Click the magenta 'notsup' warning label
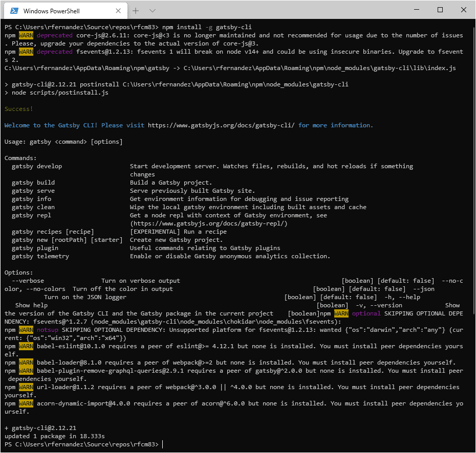Image resolution: width=476 pixels, height=453 pixels. [48, 330]
